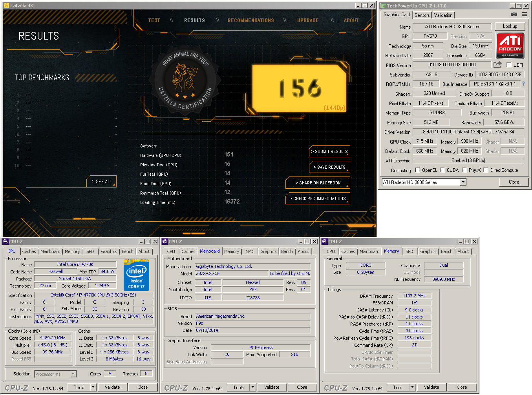532x395 pixels.
Task: Enable the OpenCL computing checkbox
Action: pyautogui.click(x=417, y=170)
